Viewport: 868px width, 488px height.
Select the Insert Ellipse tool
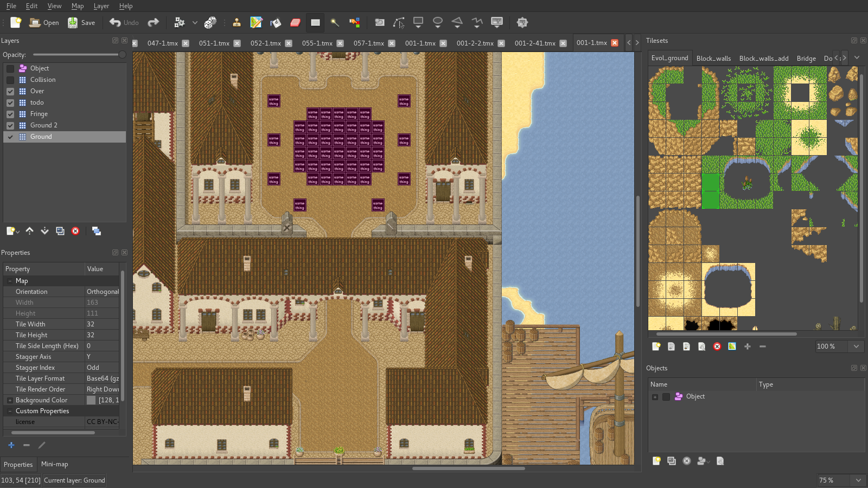tap(438, 22)
